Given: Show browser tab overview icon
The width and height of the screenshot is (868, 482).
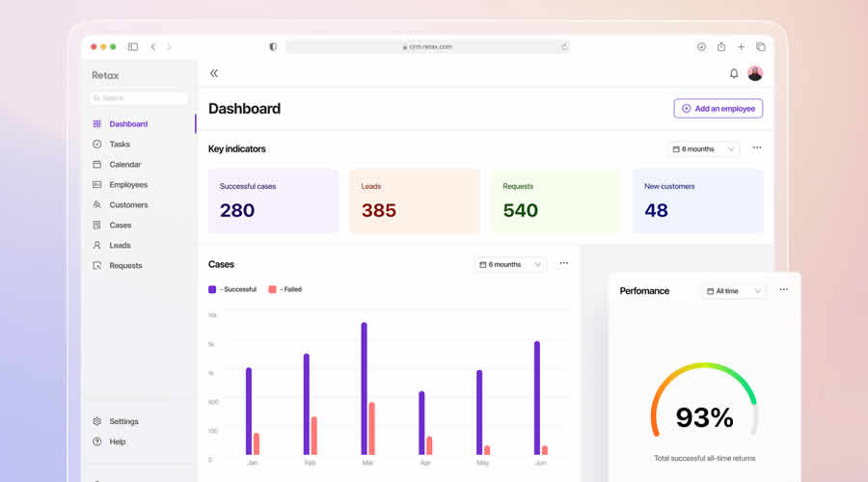Looking at the screenshot, I should pyautogui.click(x=761, y=46).
